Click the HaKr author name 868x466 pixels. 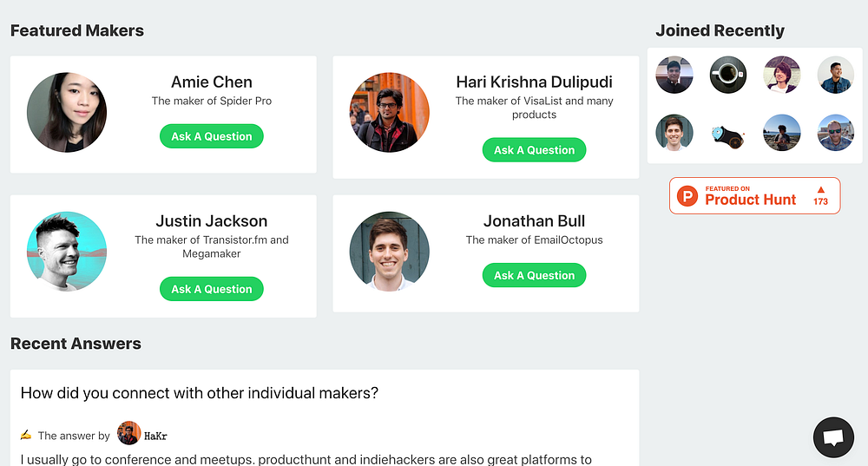tap(156, 436)
